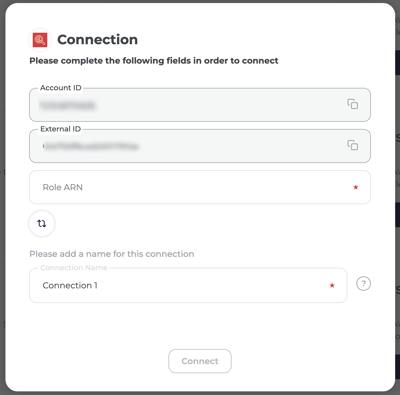This screenshot has height=395, width=400.
Task: Click the blurred External ID value
Action: tap(91, 147)
